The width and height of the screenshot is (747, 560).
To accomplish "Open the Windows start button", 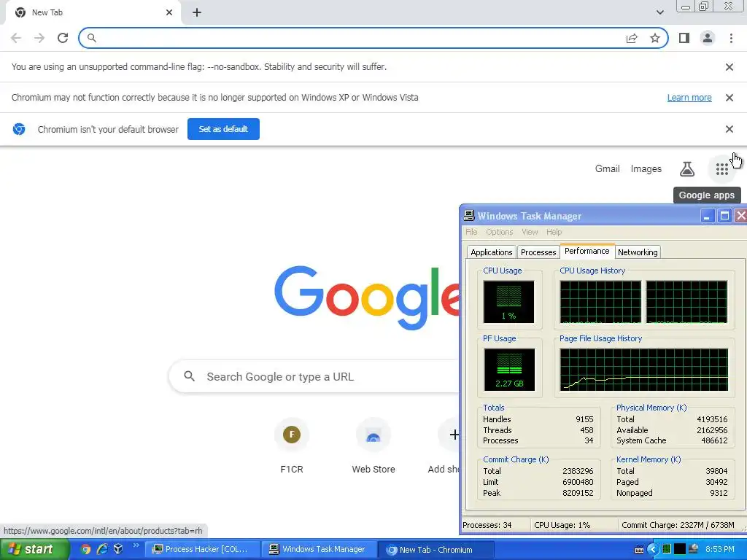I will [x=34, y=550].
